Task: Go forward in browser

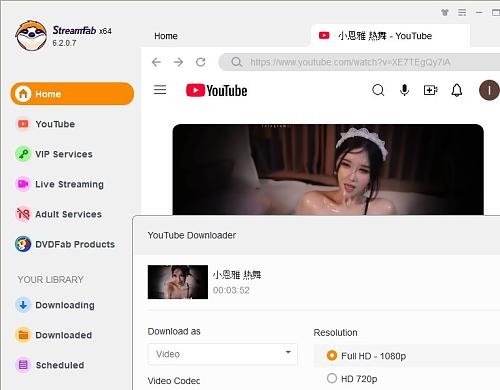Action: pyautogui.click(x=178, y=62)
